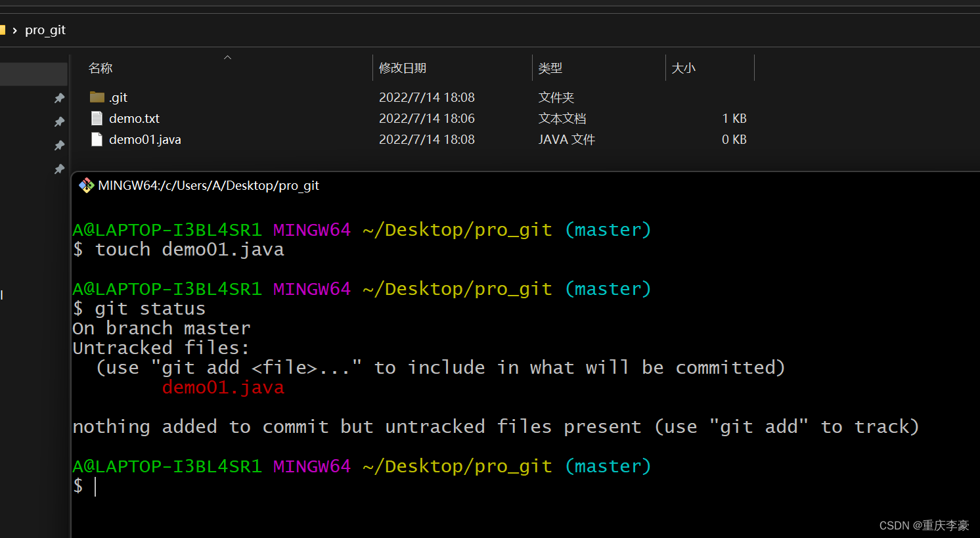Select the .git folder name
Image resolution: width=980 pixels, height=538 pixels.
(x=118, y=97)
